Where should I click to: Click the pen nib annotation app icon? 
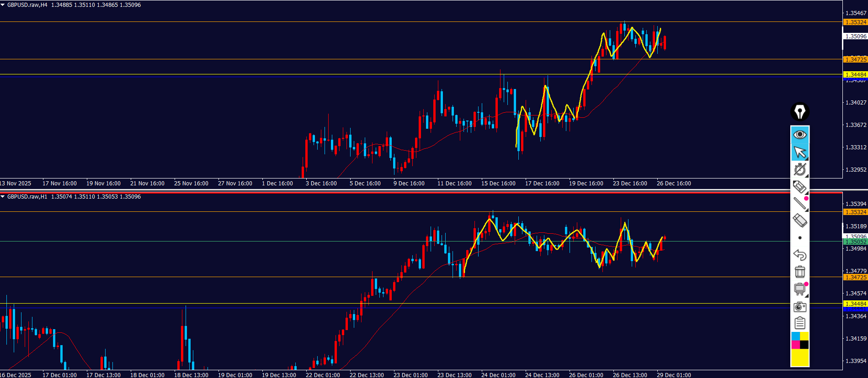point(800,112)
